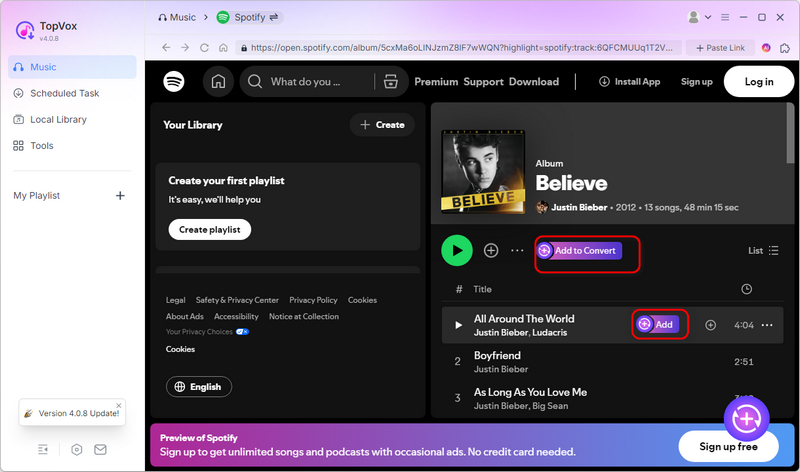The width and height of the screenshot is (800, 472).
Task: Add All Around The World to Liked Songs
Action: (x=710, y=325)
